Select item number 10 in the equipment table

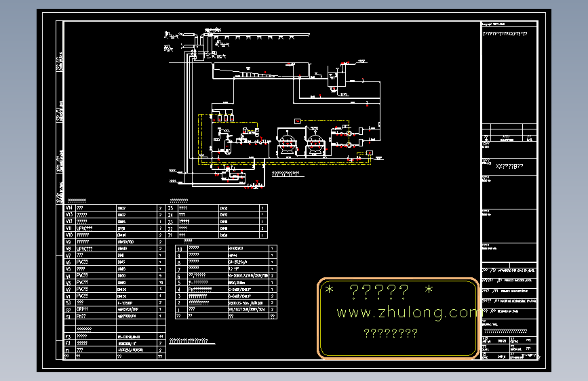click(180, 249)
